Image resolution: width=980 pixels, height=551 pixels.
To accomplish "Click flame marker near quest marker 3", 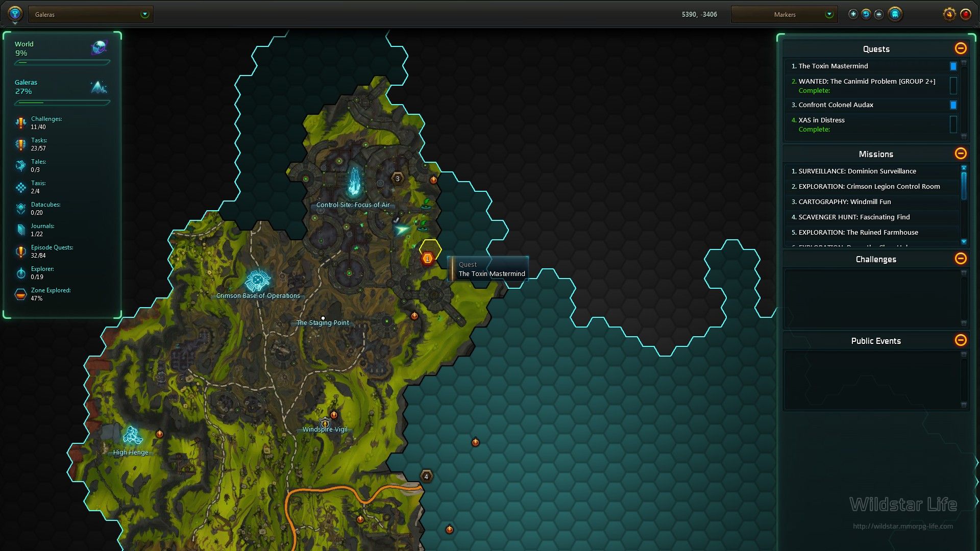I will (433, 180).
